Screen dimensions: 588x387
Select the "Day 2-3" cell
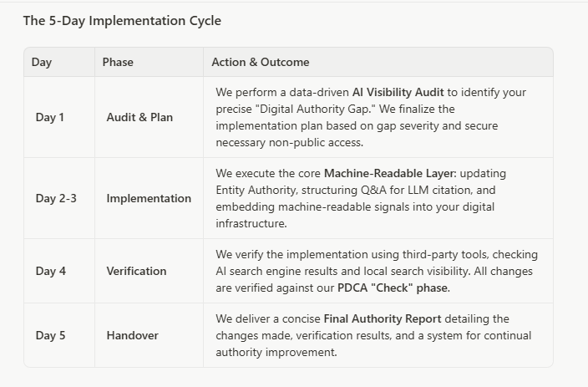point(56,198)
